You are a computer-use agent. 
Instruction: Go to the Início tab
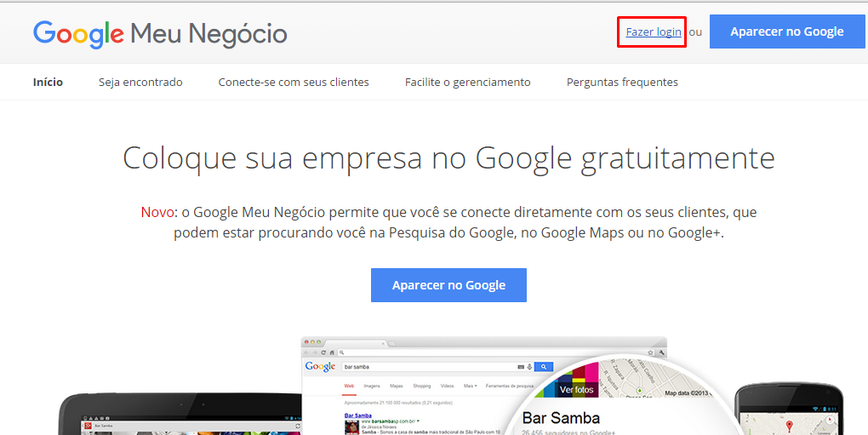click(x=48, y=82)
